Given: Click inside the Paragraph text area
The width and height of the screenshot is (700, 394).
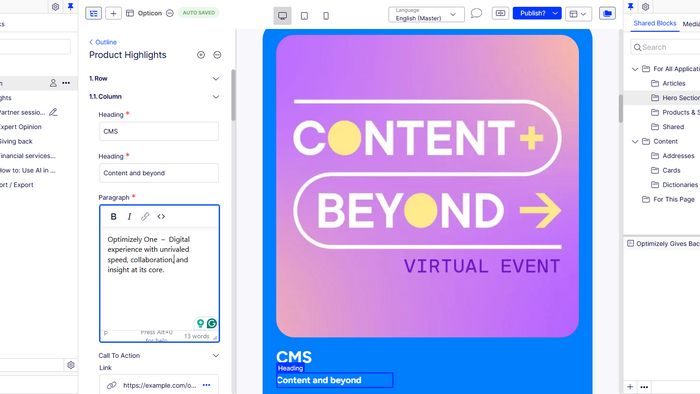Looking at the screenshot, I should coord(159,279).
